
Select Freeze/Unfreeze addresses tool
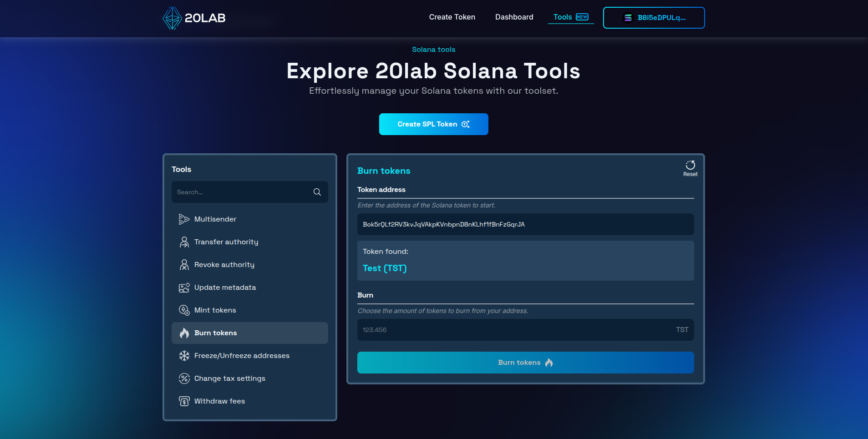pyautogui.click(x=250, y=356)
